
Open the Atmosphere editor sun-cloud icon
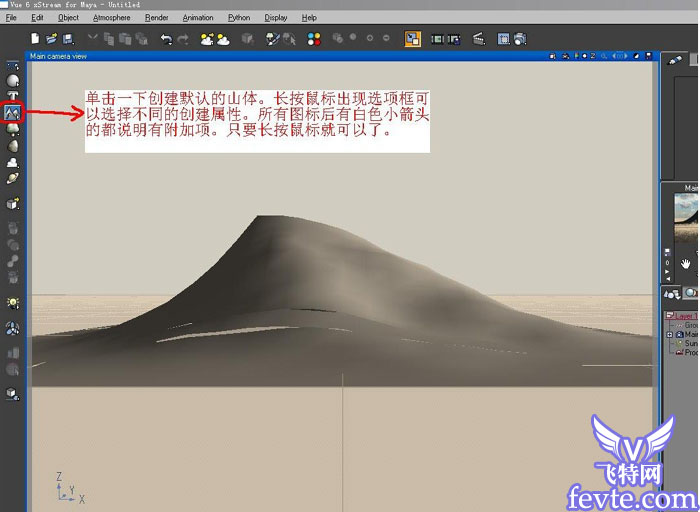pos(223,40)
